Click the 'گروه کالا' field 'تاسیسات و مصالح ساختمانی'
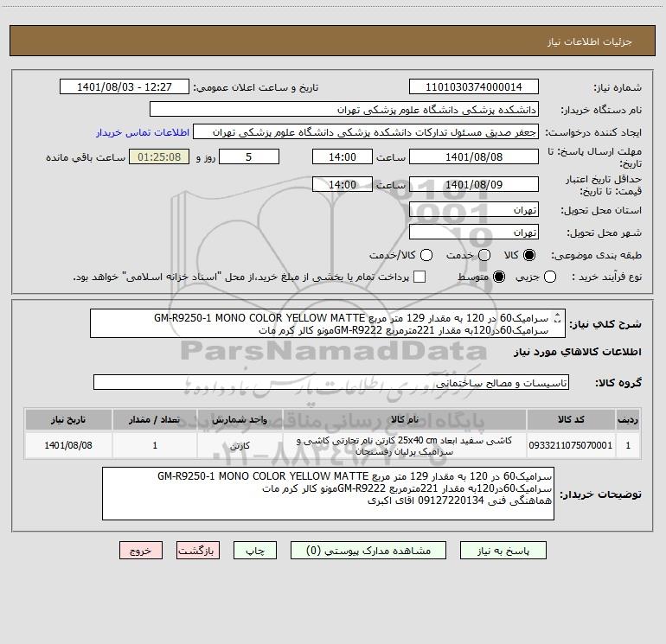This screenshot has width=666, height=644. 331,382
